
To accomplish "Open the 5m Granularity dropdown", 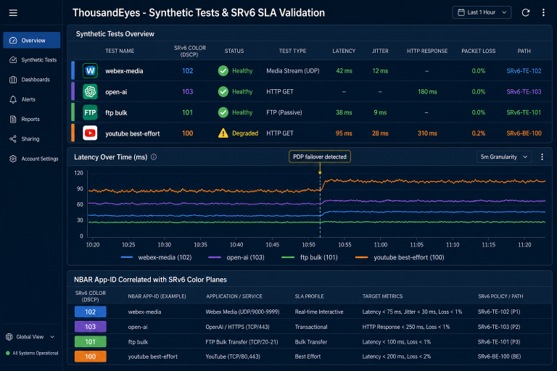I will pos(504,157).
